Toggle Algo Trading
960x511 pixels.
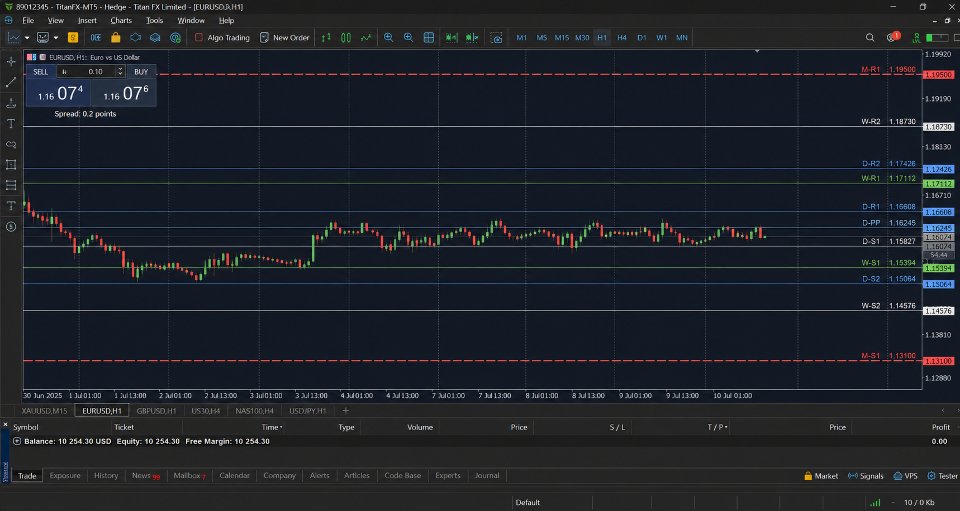tap(222, 37)
